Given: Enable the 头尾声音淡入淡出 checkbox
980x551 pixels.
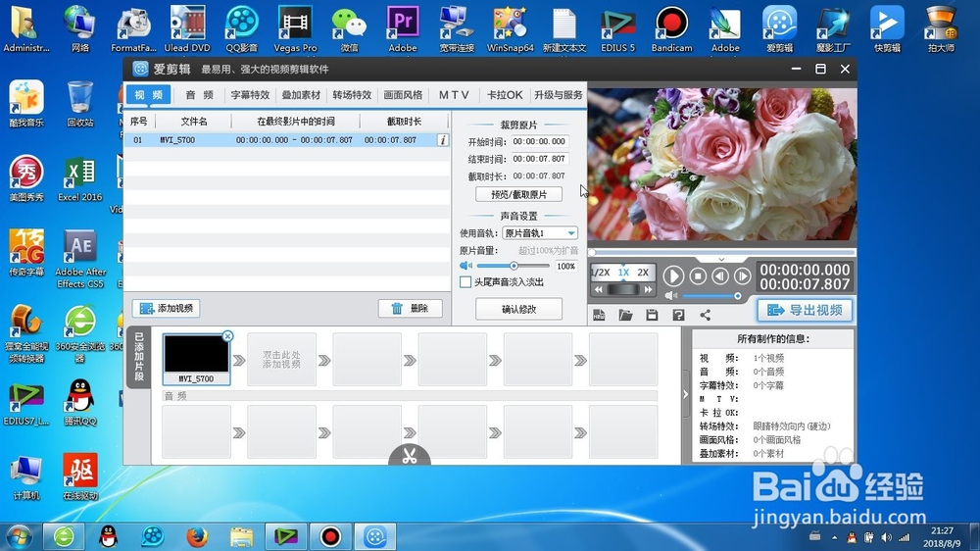Looking at the screenshot, I should tap(465, 282).
